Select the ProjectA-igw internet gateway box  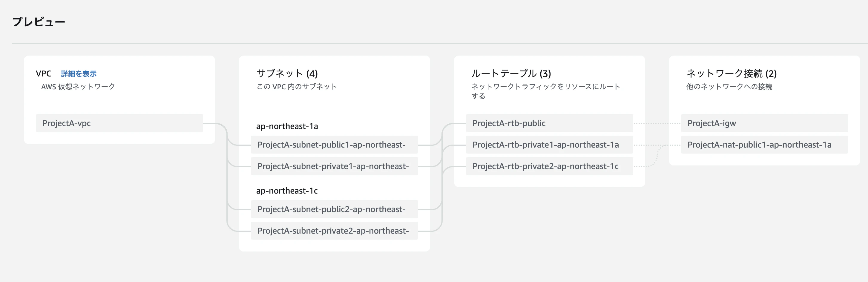(764, 123)
